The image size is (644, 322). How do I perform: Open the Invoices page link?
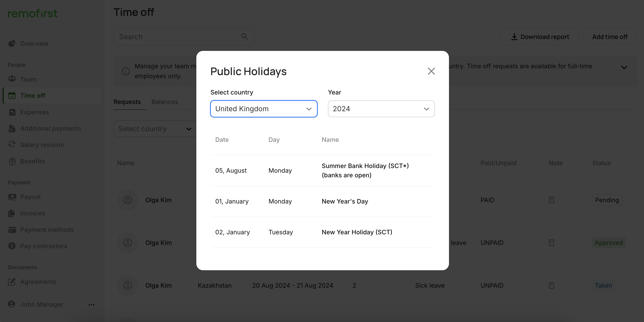[33, 213]
